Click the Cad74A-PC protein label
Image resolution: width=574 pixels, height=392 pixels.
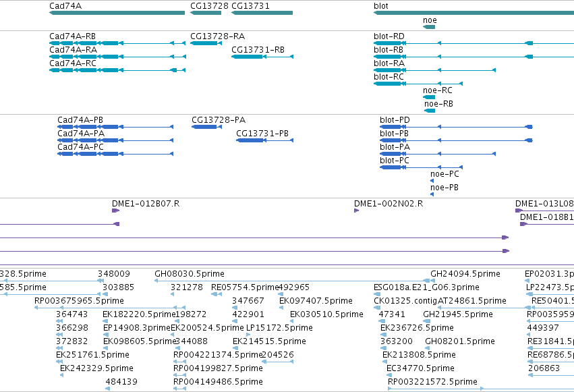(x=80, y=147)
